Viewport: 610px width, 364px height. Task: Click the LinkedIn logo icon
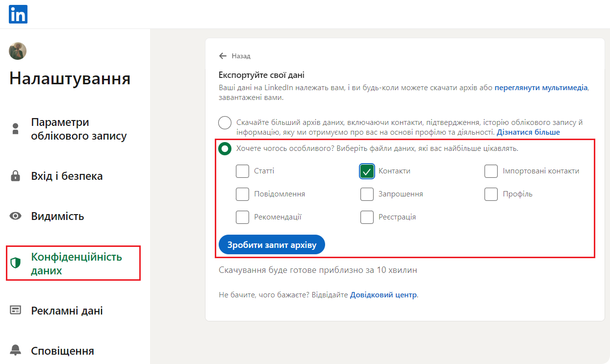click(x=18, y=14)
